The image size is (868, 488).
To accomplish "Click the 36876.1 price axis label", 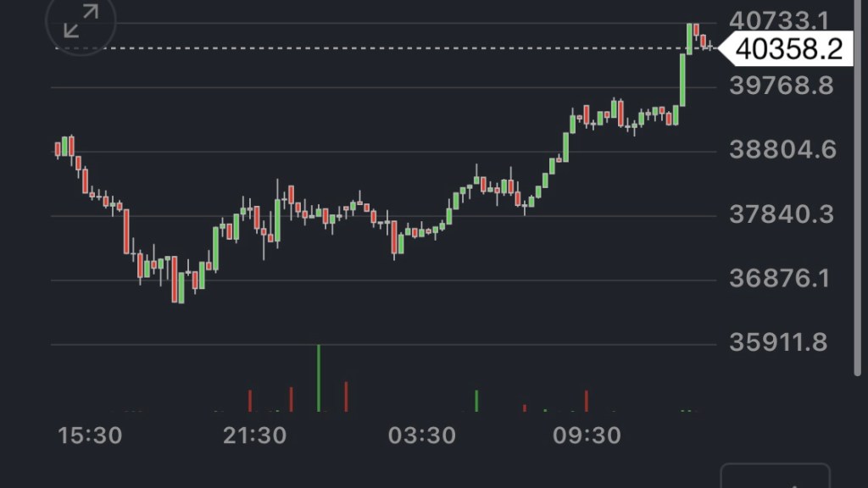I will coord(781,280).
